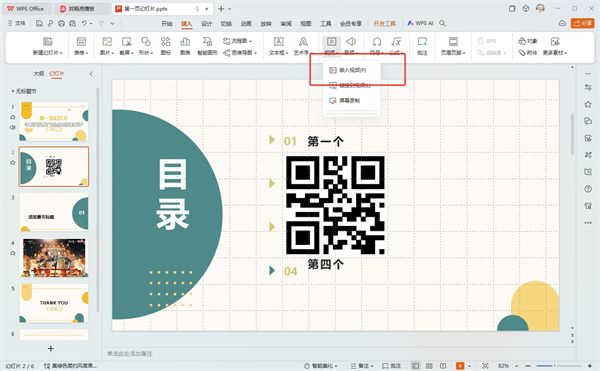The width and height of the screenshot is (600, 371).
Task: Collapse the untitled section (无标题节) triangle
Action: point(13,91)
